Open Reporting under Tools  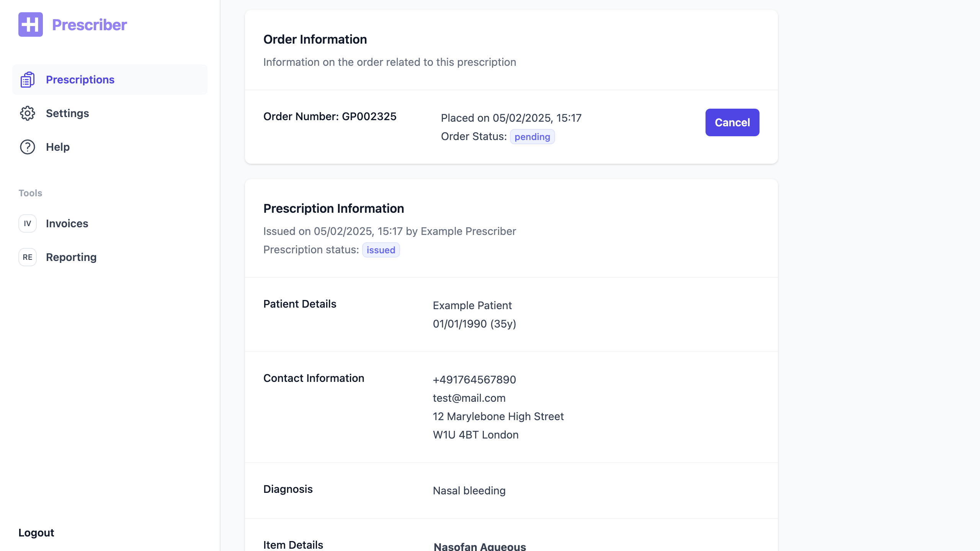(71, 257)
